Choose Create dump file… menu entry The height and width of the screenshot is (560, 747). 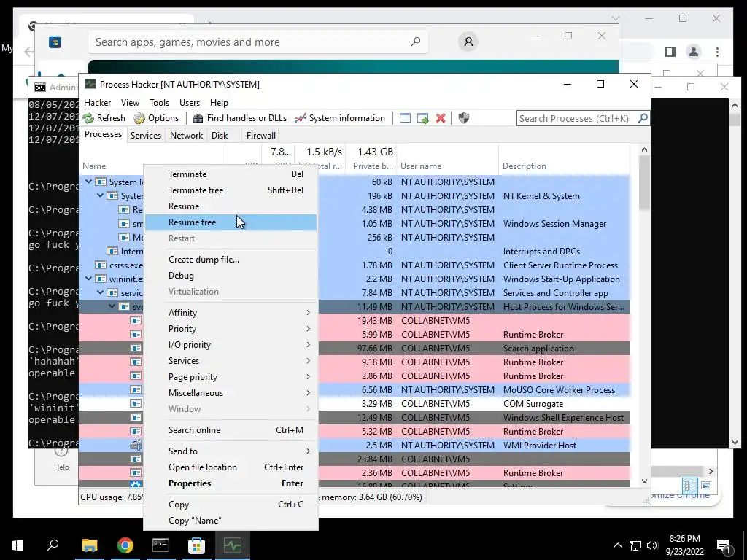tap(231, 260)
